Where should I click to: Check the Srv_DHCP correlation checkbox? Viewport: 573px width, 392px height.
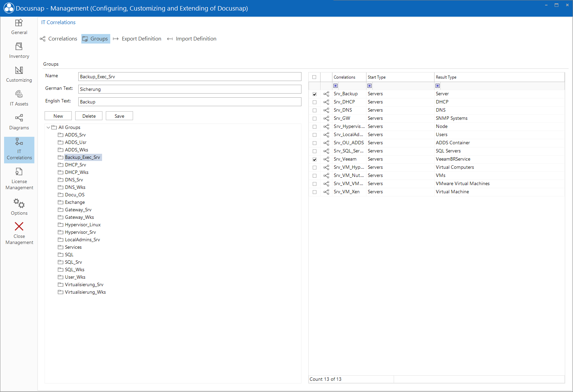314,102
